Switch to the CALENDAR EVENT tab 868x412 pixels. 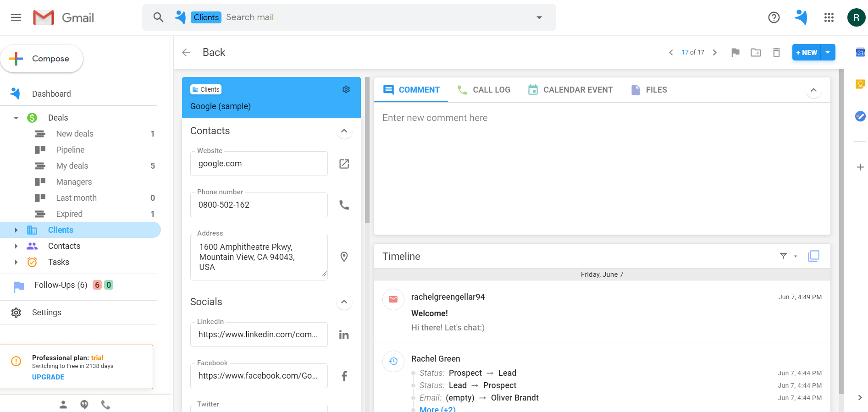click(570, 90)
